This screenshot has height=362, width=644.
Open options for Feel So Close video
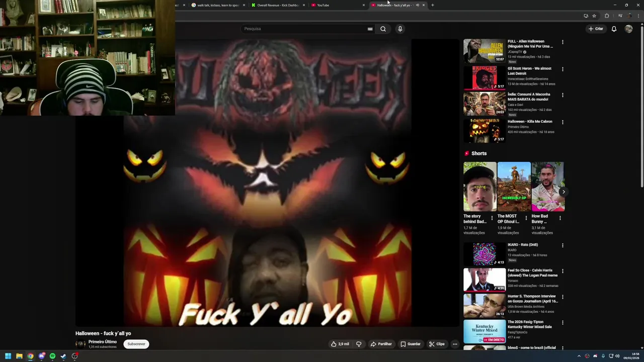point(562,271)
